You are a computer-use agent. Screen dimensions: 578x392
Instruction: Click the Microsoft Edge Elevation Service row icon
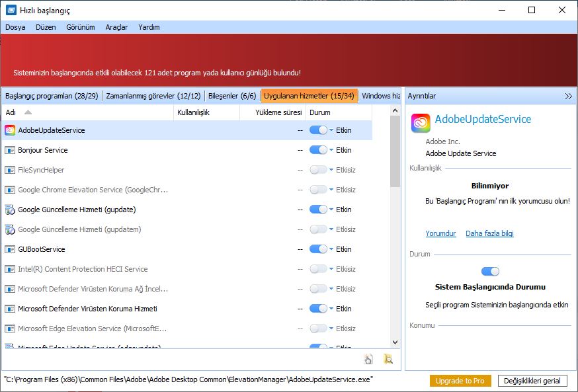point(10,329)
